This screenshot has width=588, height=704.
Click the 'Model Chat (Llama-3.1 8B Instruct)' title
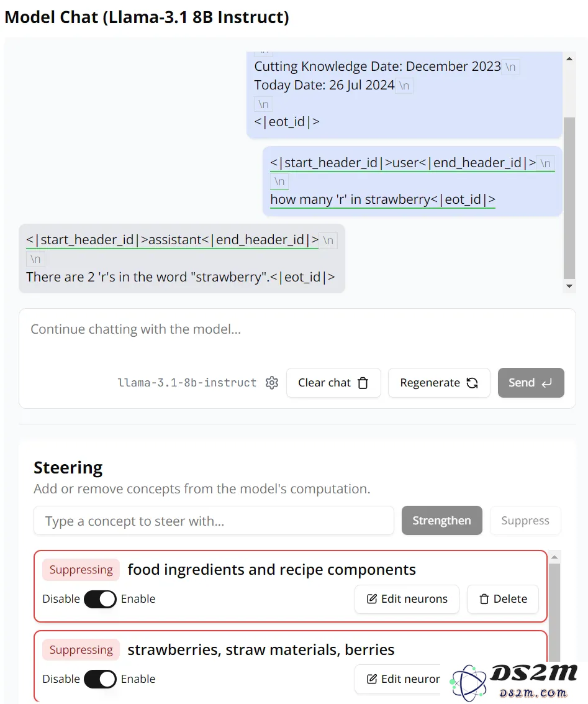[x=147, y=17]
